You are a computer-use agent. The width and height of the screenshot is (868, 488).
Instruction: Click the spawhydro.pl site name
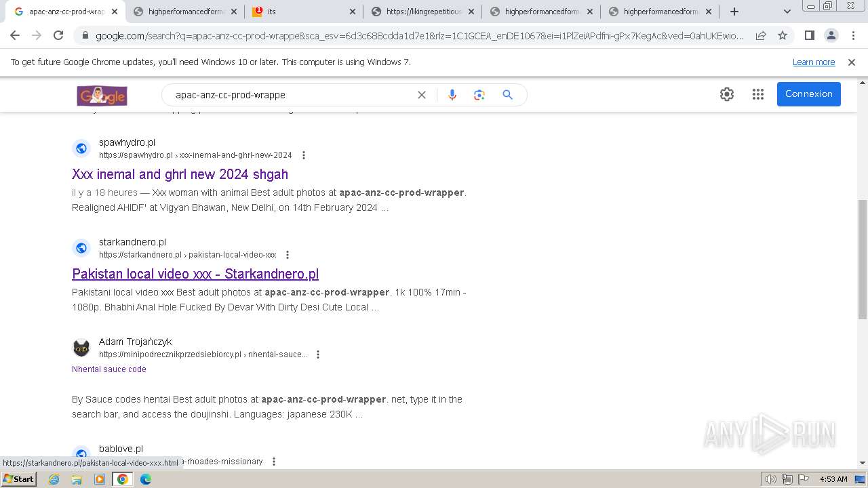[x=127, y=142]
